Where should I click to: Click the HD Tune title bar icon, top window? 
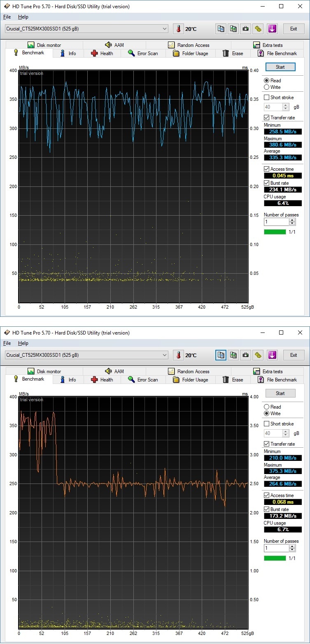7,7
